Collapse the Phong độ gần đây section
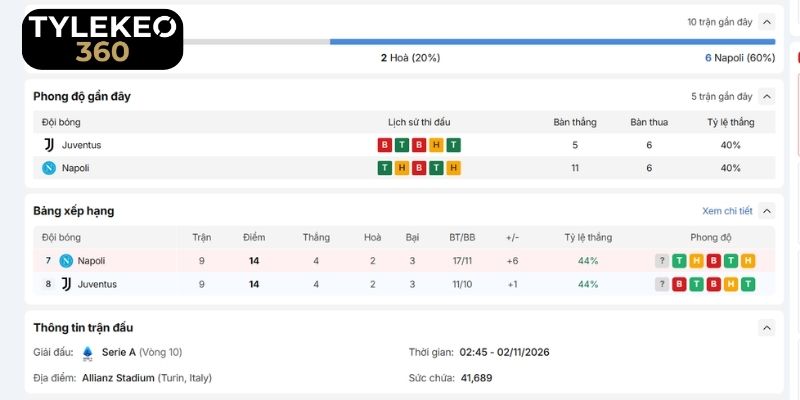Screen dimensions: 800x400 pyautogui.click(x=766, y=96)
